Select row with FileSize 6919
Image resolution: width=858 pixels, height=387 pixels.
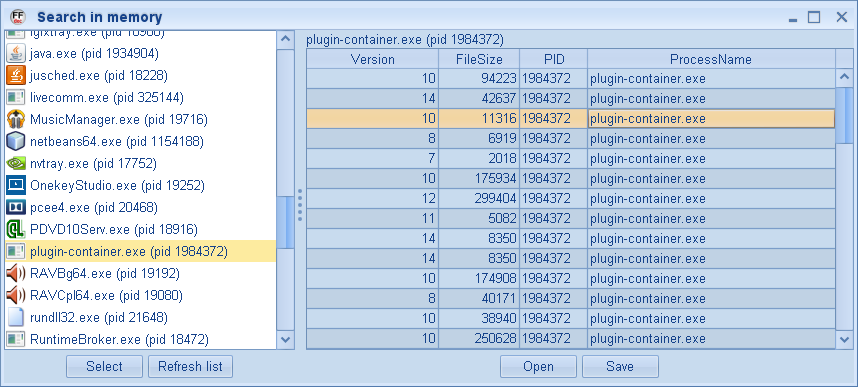pos(571,139)
